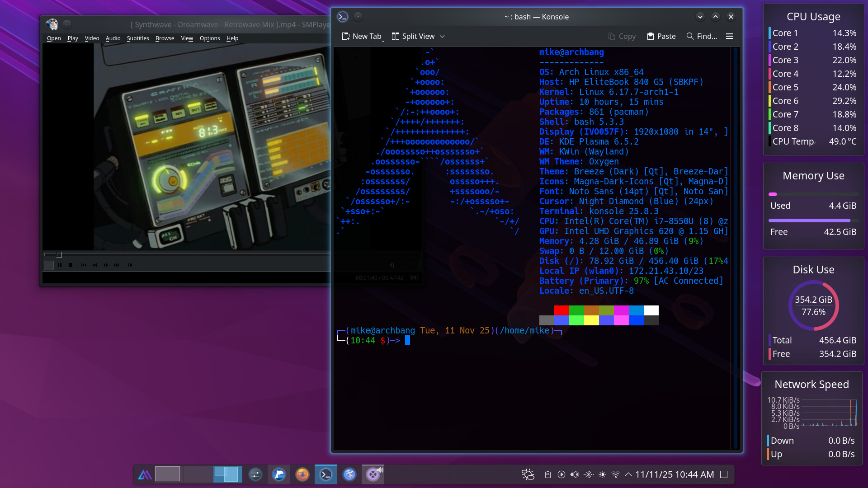The width and height of the screenshot is (868, 488).
Task: Toggle the Wi-Fi network tray icon
Action: coord(615,474)
